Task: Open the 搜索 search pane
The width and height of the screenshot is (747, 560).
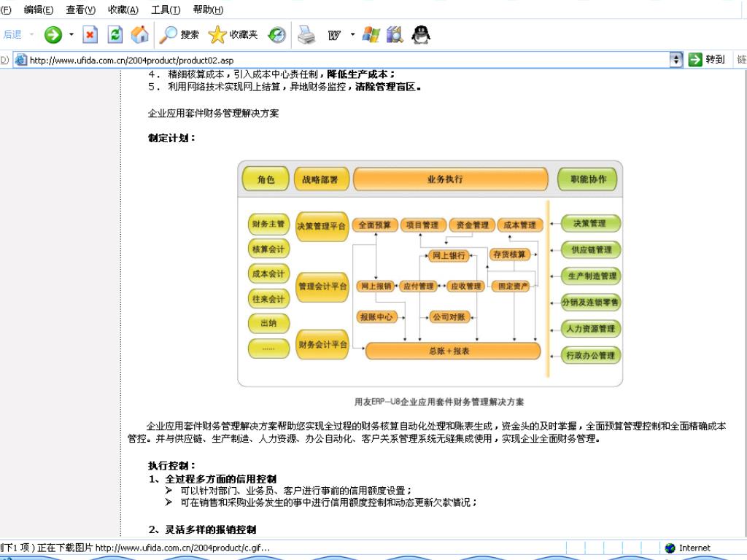Action: 179,35
